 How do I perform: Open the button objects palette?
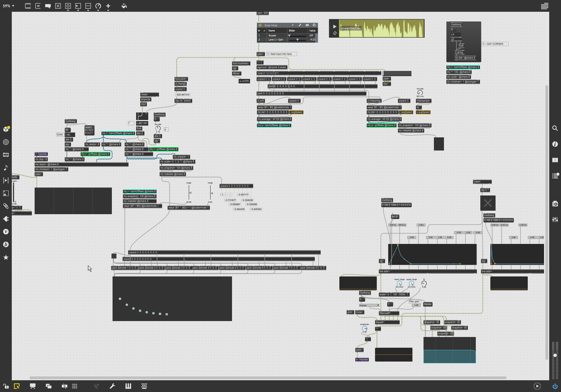point(68,6)
